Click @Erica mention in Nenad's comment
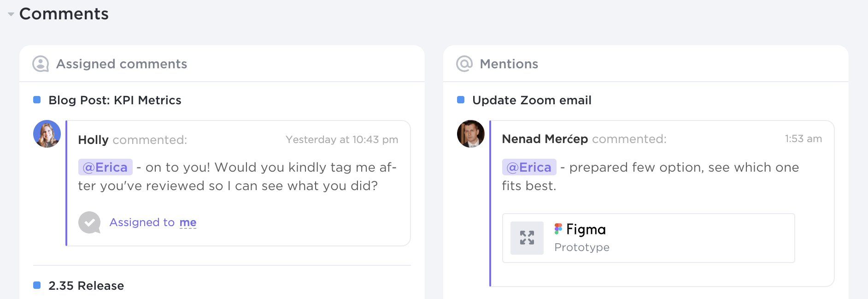This screenshot has height=299, width=868. pos(529,167)
